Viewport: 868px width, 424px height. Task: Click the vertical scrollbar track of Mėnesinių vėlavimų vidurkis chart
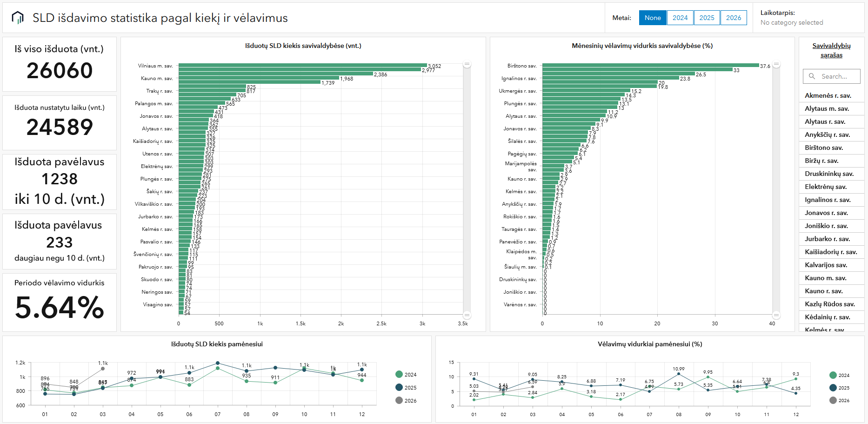coord(776,186)
